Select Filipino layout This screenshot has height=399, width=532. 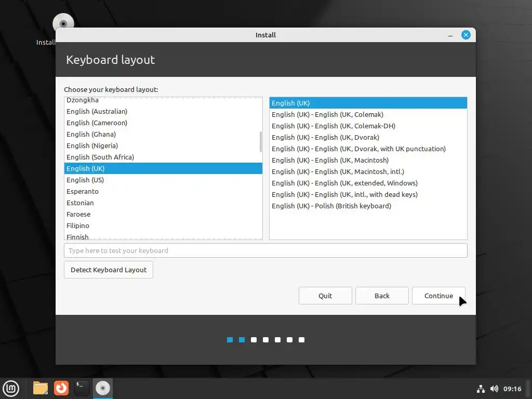[x=163, y=225]
